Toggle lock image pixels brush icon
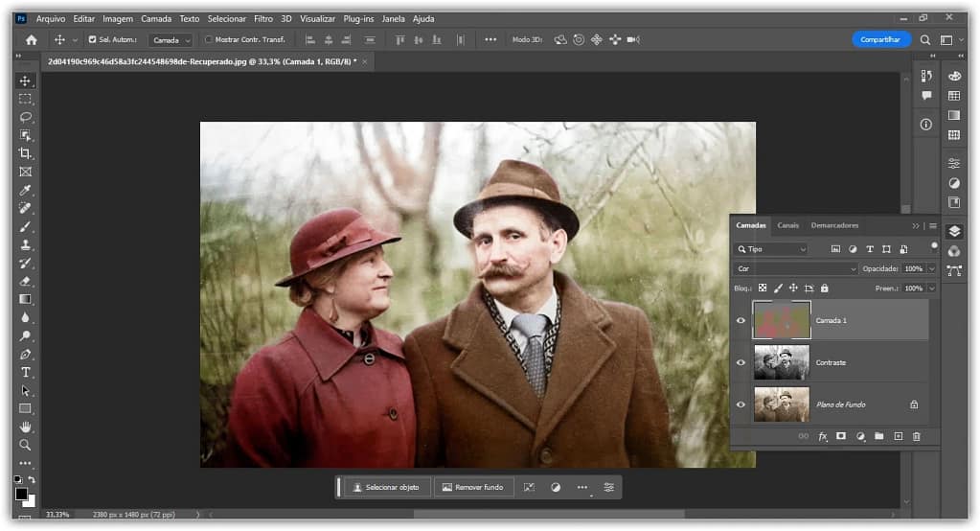This screenshot has height=531, width=980. pos(778,289)
